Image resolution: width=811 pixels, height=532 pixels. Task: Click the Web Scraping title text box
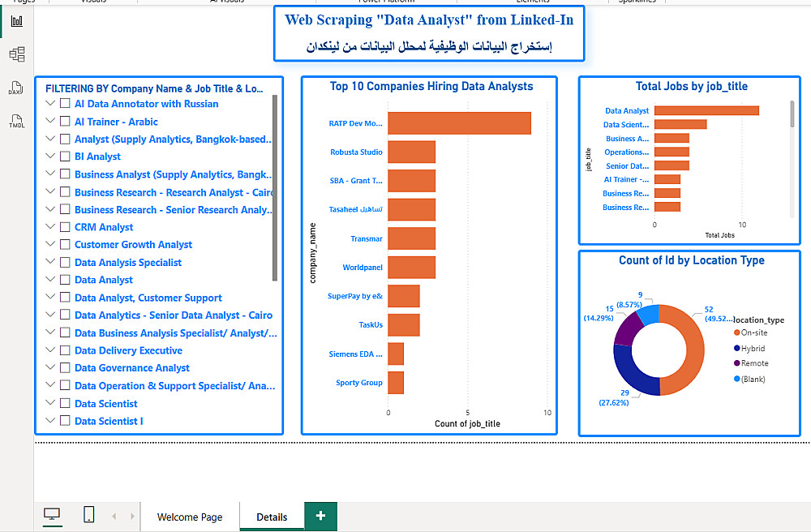coord(429,33)
